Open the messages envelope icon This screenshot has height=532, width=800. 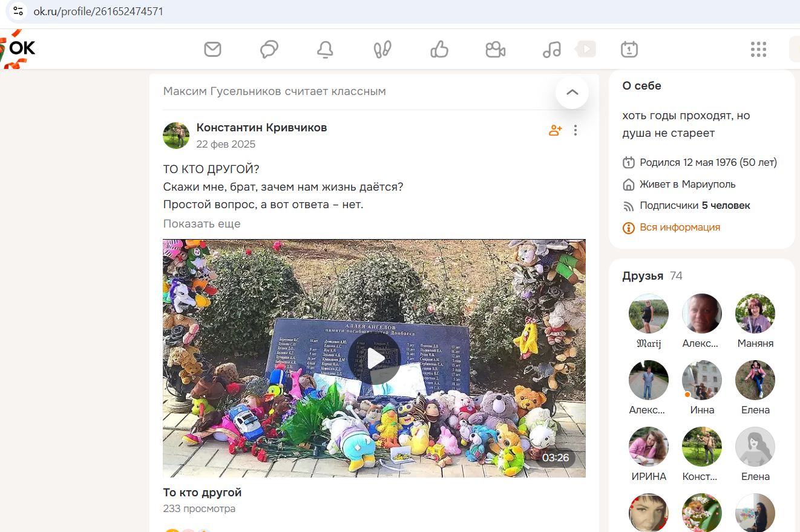[x=212, y=49]
